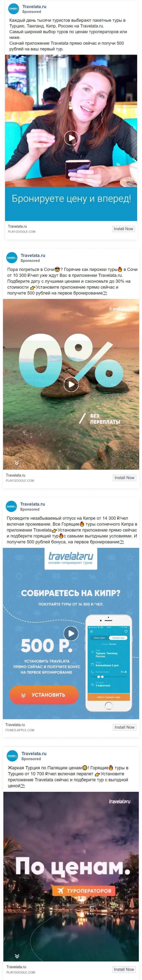Click Install Now in the first Travelata ad
The width and height of the screenshot is (142, 980).
pyautogui.click(x=123, y=229)
